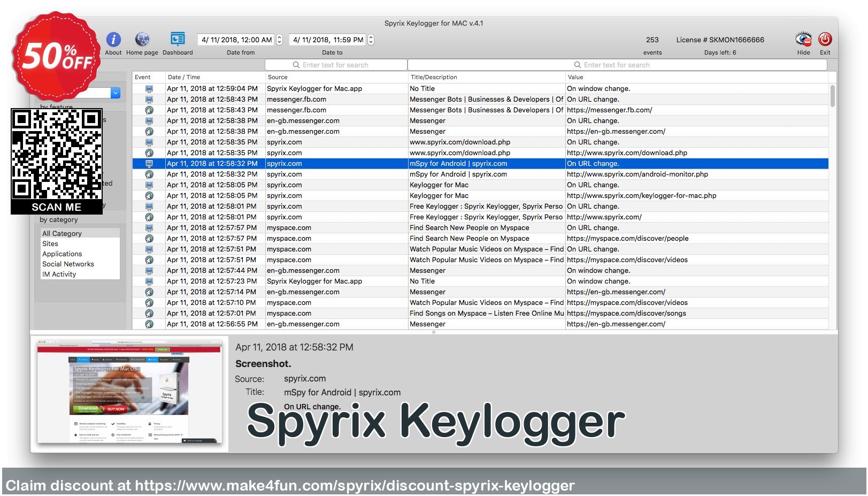Click the License # SKMON1666666 label
This screenshot has width=868, height=496.
720,40
